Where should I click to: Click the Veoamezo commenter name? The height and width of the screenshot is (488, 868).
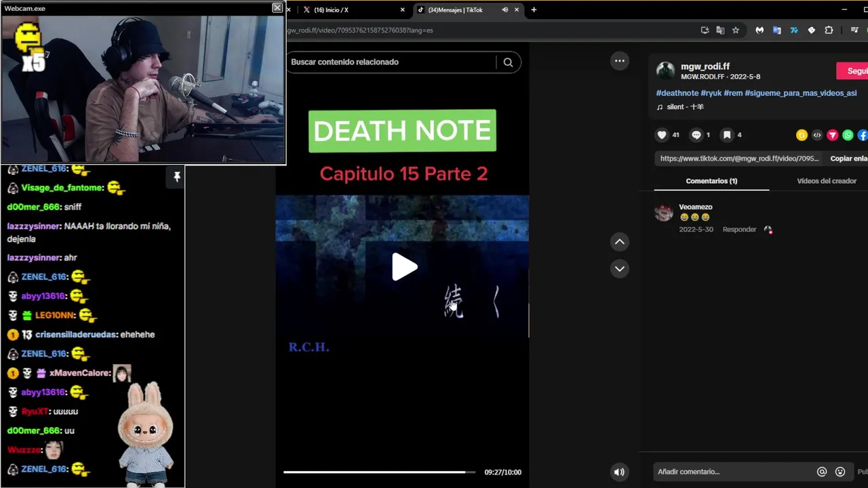[x=696, y=207]
